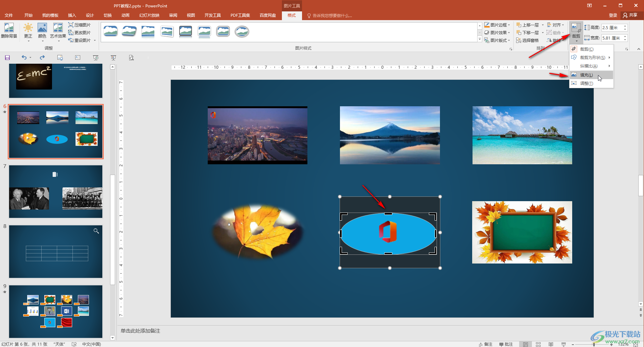Click Fit slide to window icon

(636, 344)
